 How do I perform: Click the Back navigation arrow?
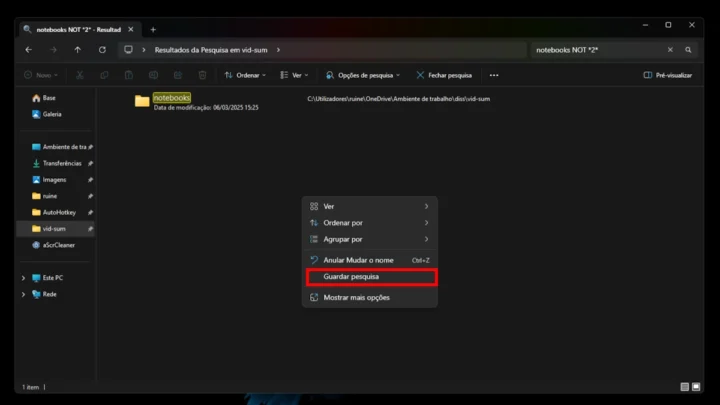tap(28, 49)
